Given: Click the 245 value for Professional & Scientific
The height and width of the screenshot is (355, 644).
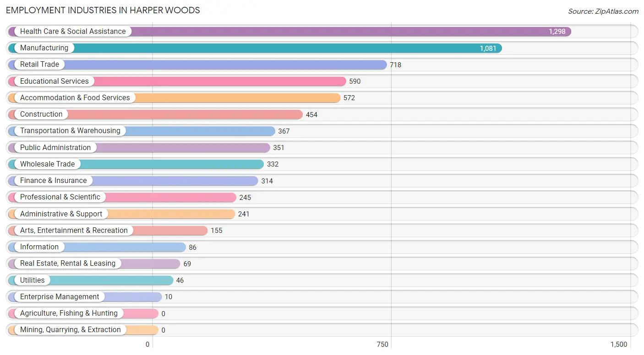Looking at the screenshot, I should pos(245,198).
